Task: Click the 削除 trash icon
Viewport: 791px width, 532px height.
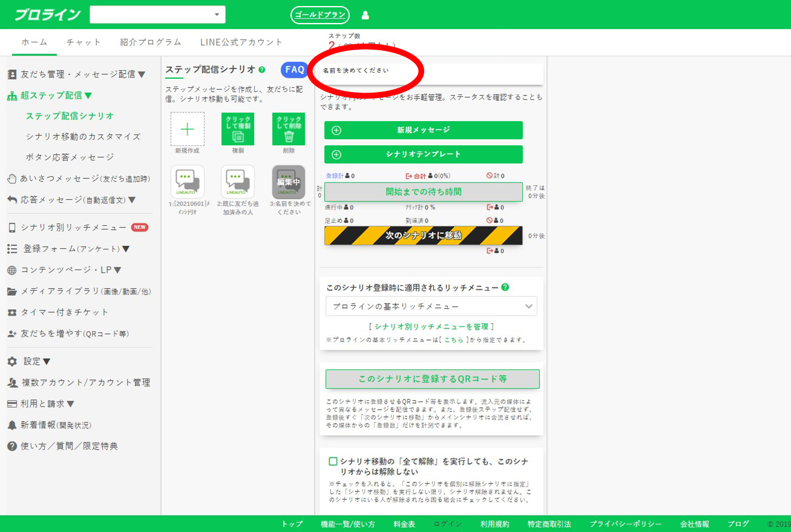Action: (x=289, y=129)
